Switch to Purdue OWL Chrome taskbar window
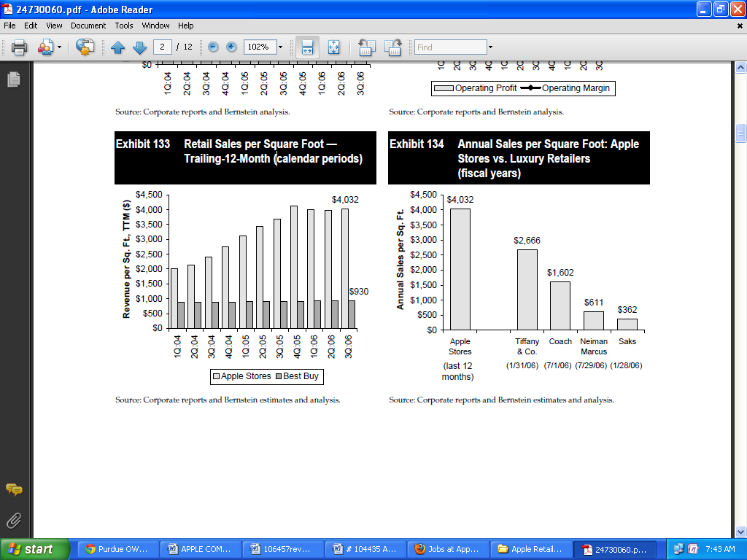 (117, 549)
